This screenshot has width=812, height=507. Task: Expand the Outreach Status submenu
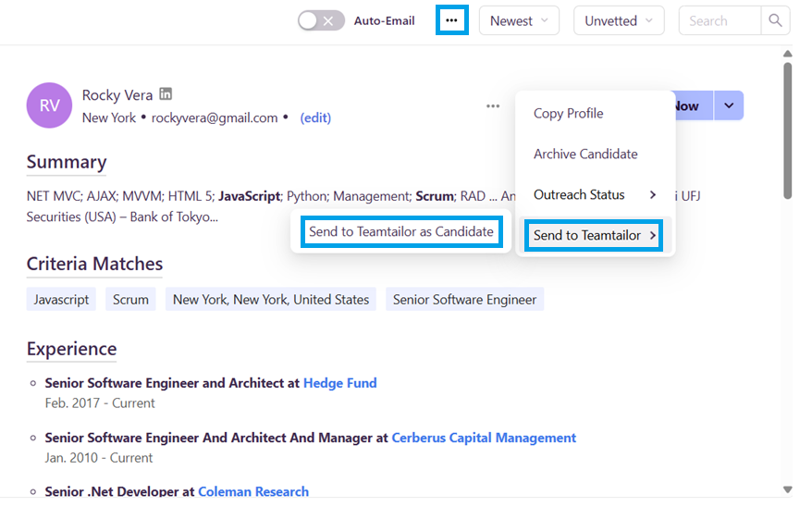point(595,194)
